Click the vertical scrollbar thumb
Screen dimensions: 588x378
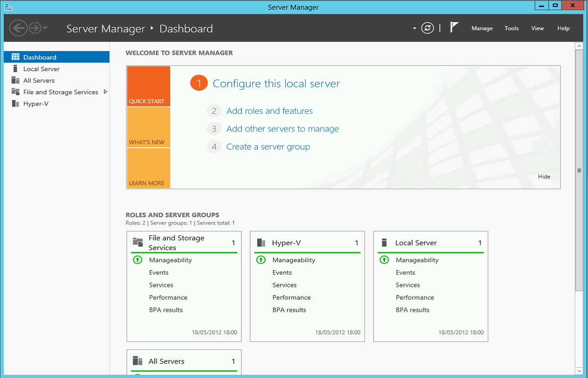tap(579, 171)
